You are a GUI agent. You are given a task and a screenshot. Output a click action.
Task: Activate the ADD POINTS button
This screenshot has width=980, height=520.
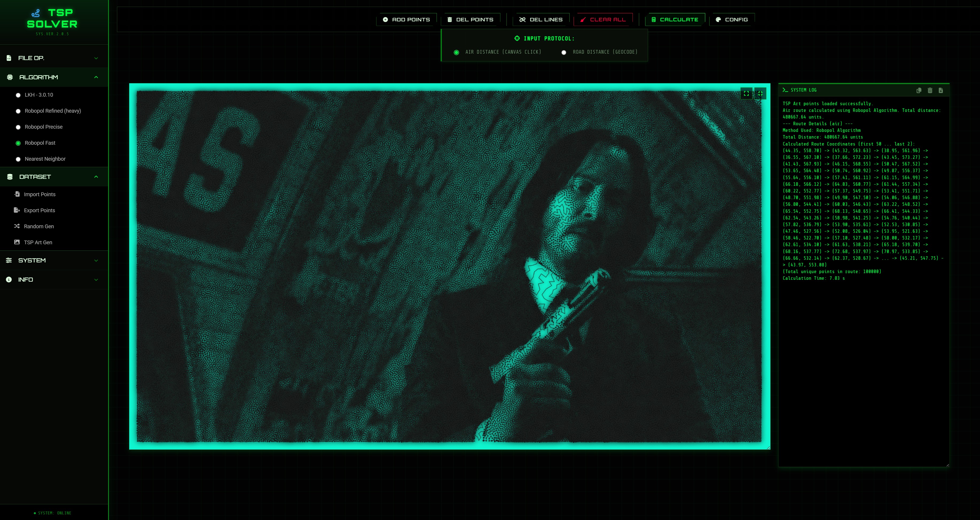tap(406, 19)
